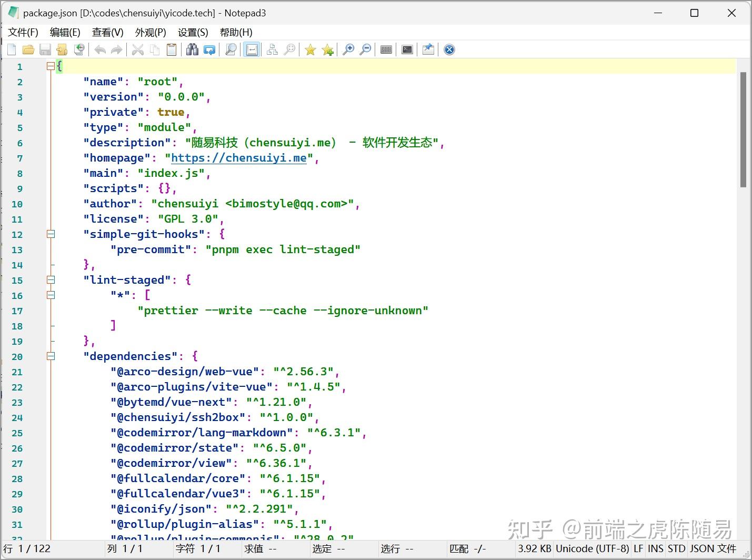
Task: Click the New file icon in toolbar
Action: [x=12, y=49]
